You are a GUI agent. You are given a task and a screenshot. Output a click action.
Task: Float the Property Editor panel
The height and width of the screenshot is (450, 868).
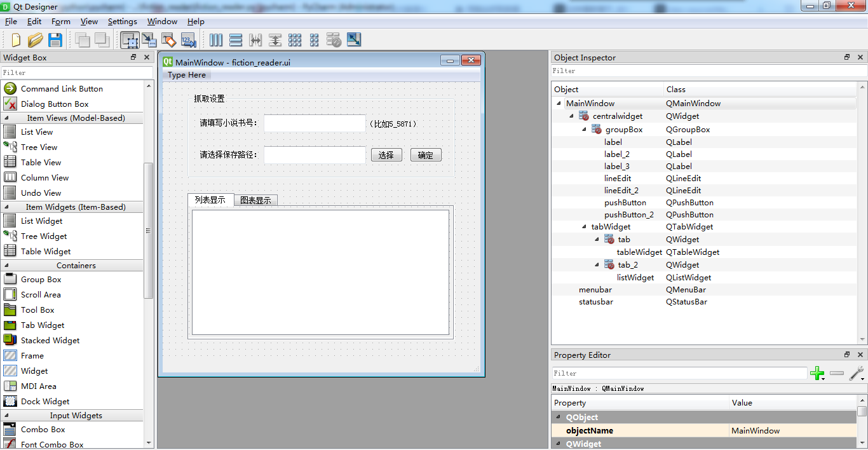tap(847, 355)
